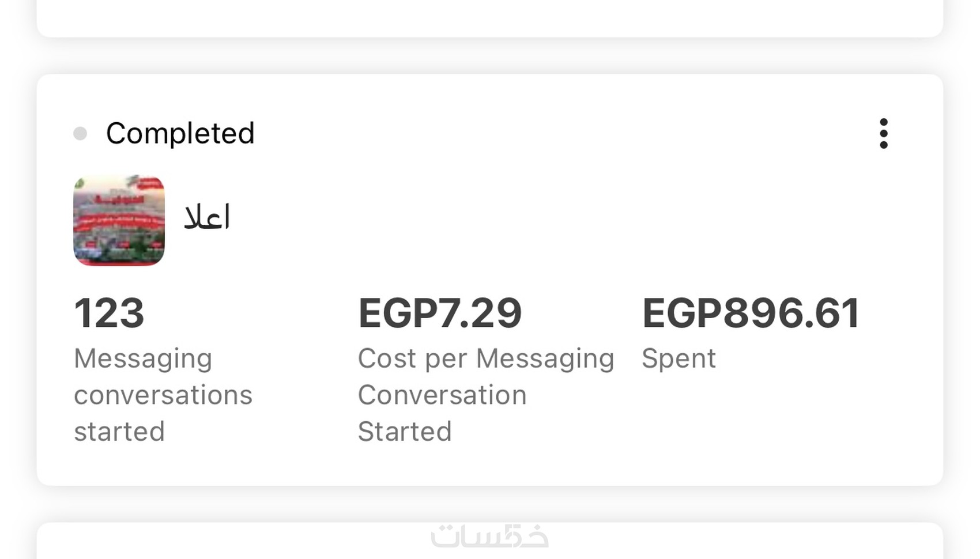This screenshot has width=980, height=559.
Task: Click empty header space right of Completed
Action: [548, 134]
